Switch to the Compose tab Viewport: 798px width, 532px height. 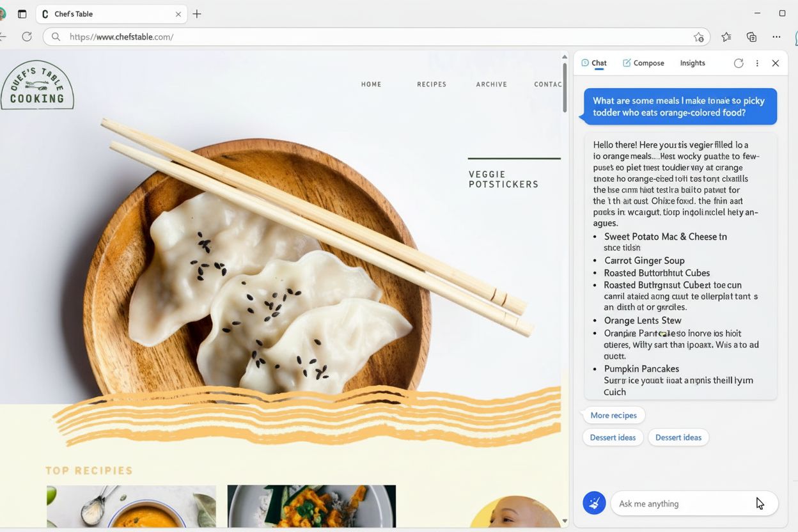(x=644, y=63)
